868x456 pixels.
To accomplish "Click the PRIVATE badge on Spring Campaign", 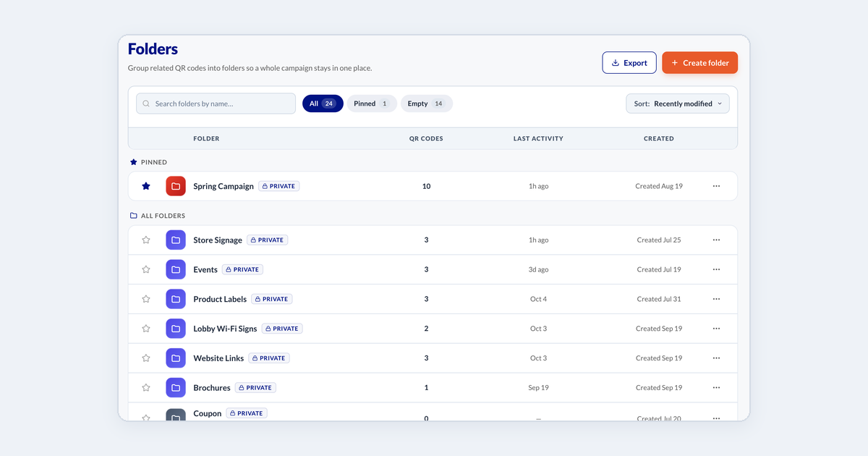I will pyautogui.click(x=279, y=186).
